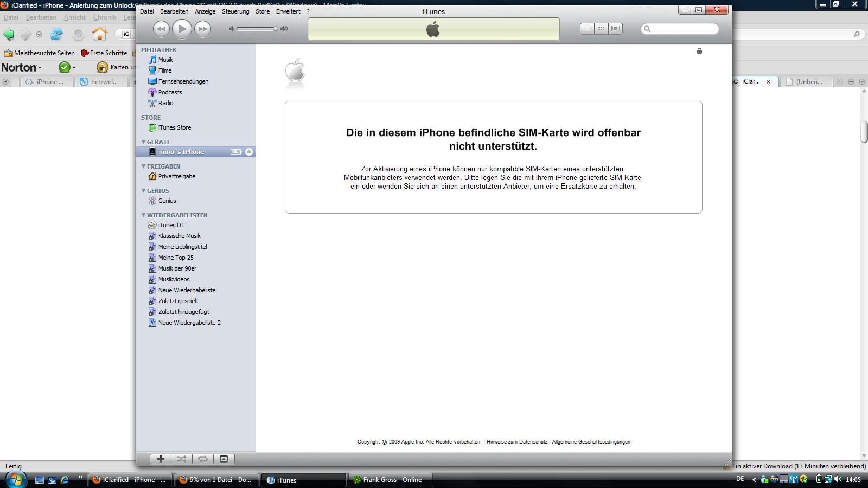Open Meine Lieblingstitel playlist

point(182,247)
